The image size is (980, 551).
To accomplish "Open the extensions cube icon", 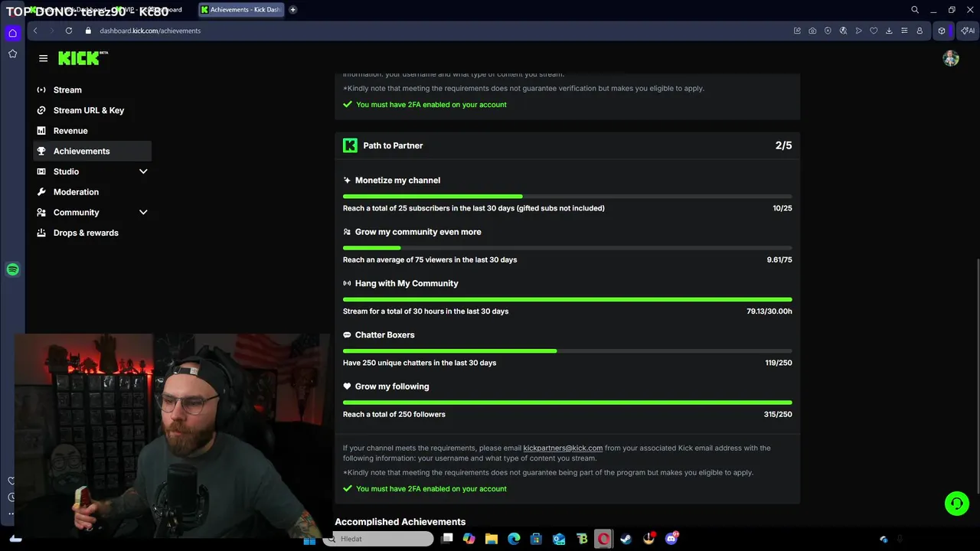I will tap(942, 31).
